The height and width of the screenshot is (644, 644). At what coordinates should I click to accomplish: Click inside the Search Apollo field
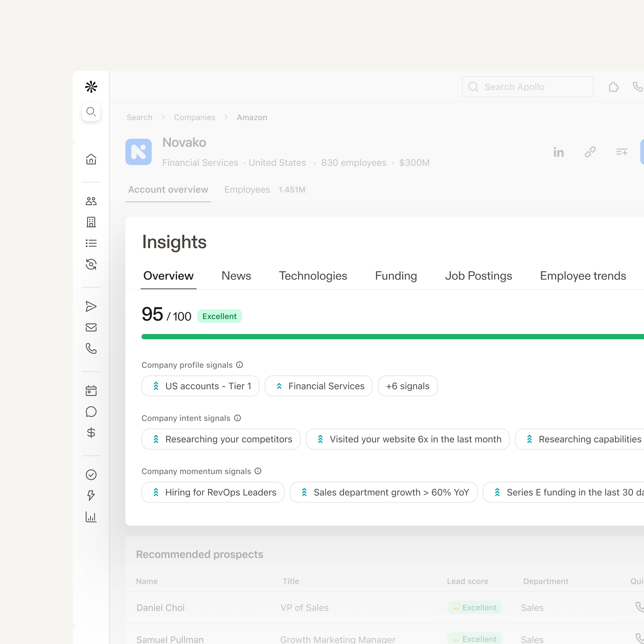527,87
